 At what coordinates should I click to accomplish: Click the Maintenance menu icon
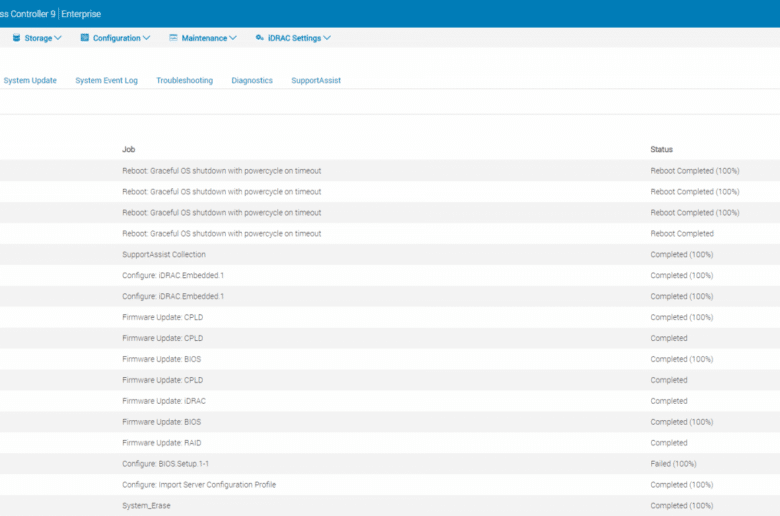click(x=173, y=38)
